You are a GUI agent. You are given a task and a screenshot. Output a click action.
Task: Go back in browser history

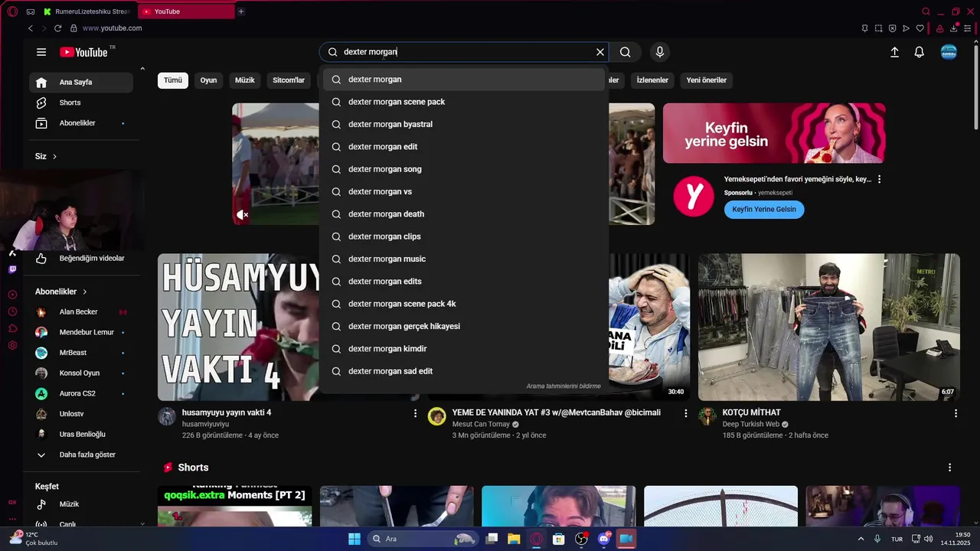31,28
